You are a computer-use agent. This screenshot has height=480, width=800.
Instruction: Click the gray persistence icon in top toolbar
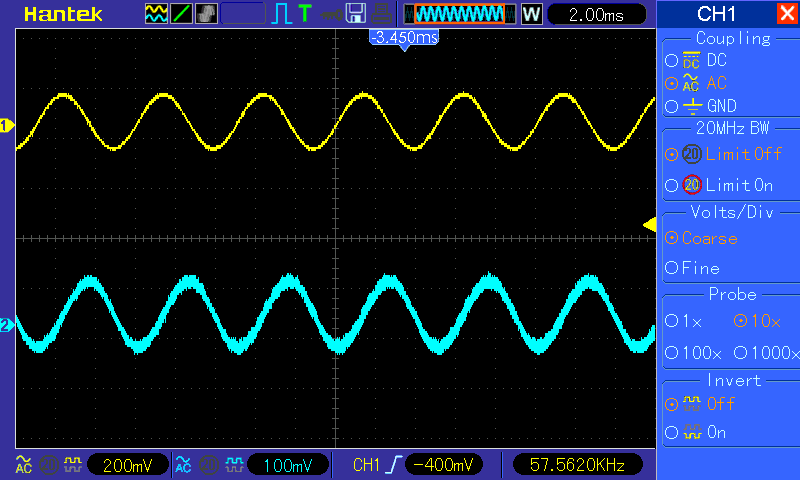(x=206, y=14)
